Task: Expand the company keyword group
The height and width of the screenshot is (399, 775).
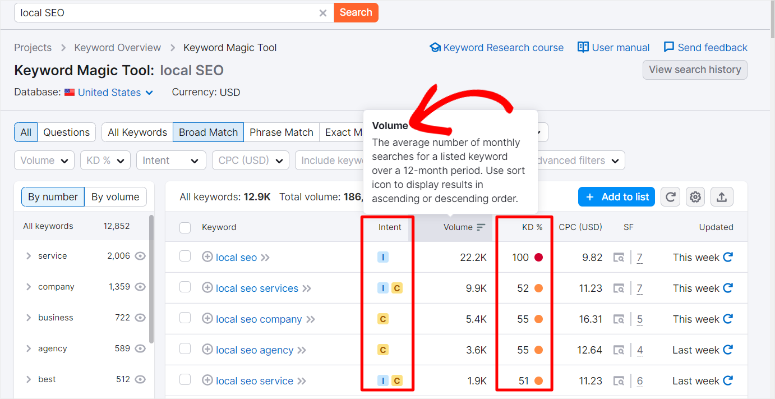Action: pos(28,287)
